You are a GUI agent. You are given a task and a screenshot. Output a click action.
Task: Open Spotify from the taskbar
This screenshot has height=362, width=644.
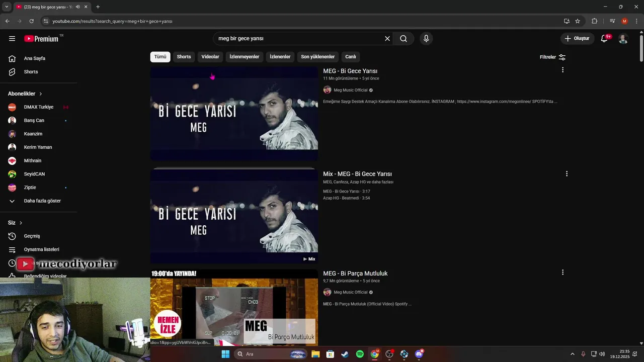pyautogui.click(x=360, y=354)
